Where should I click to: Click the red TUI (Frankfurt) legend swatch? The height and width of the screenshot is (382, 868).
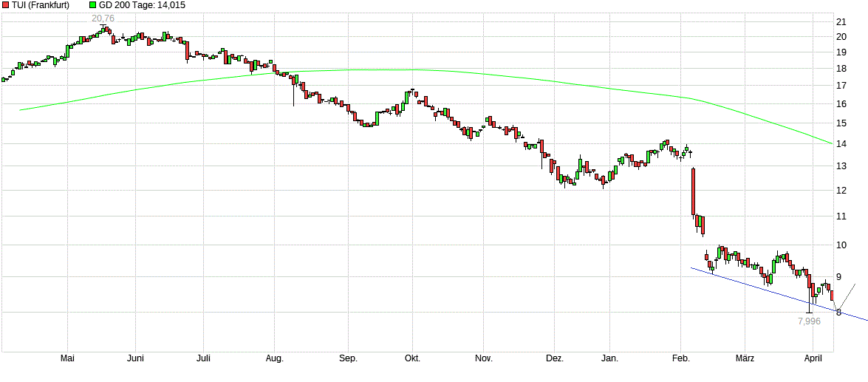pos(5,5)
